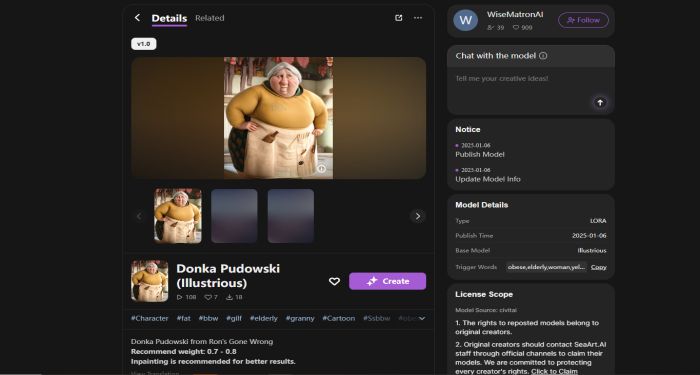Open the #Ssbbw tag
The height and width of the screenshot is (375, 700).
coord(377,318)
